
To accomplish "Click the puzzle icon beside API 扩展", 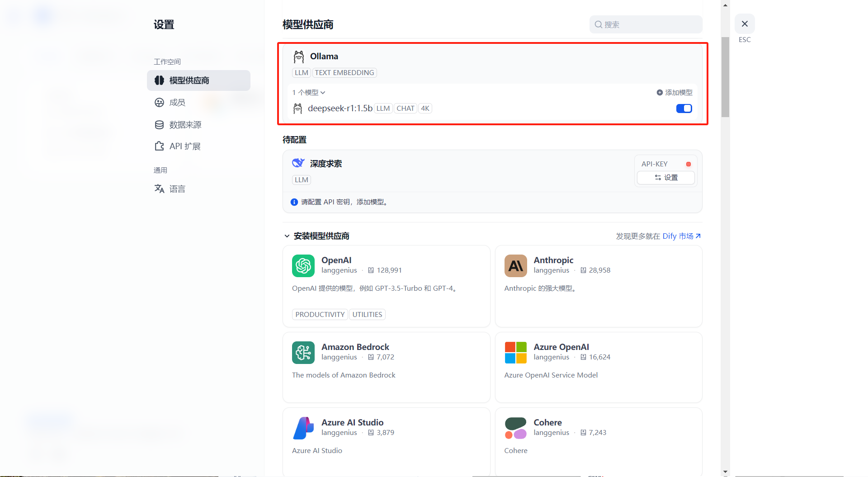I will point(159,146).
